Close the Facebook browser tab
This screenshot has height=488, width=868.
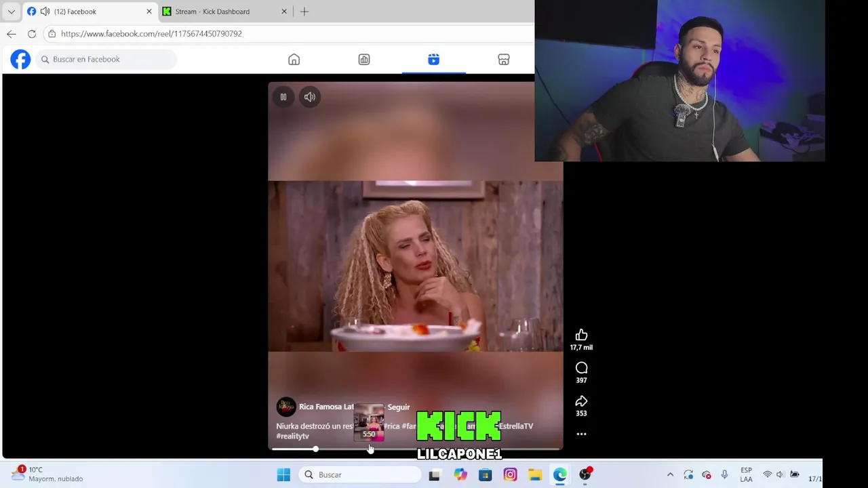[149, 12]
